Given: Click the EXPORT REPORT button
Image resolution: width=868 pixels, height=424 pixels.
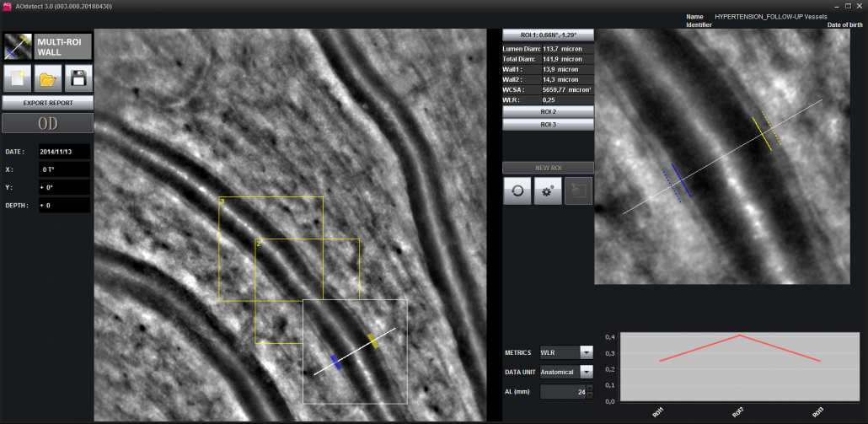Looking at the screenshot, I should pyautogui.click(x=46, y=103).
